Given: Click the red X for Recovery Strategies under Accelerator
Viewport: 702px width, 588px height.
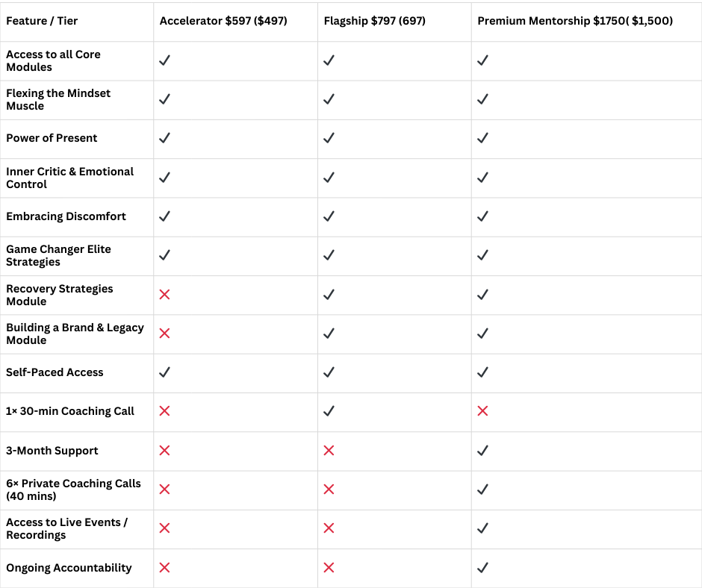Looking at the screenshot, I should 164,295.
